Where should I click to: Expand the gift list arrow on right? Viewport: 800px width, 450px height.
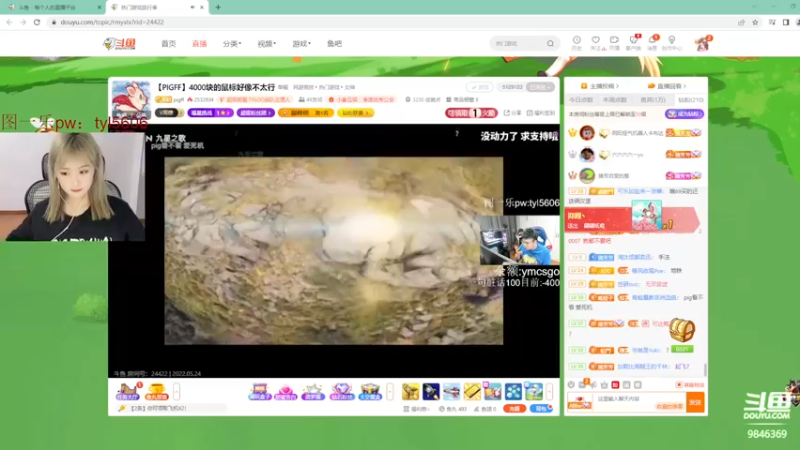point(549,391)
